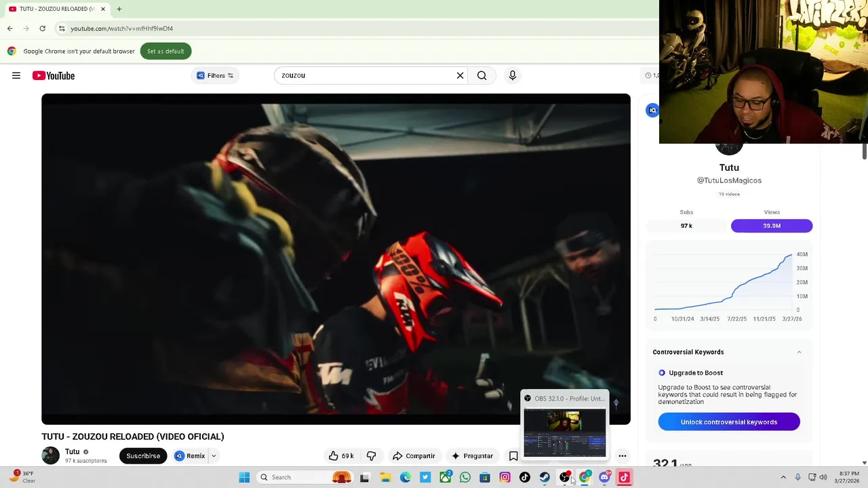Open the IQ Filters button
The width and height of the screenshot is (868, 488).
(215, 75)
